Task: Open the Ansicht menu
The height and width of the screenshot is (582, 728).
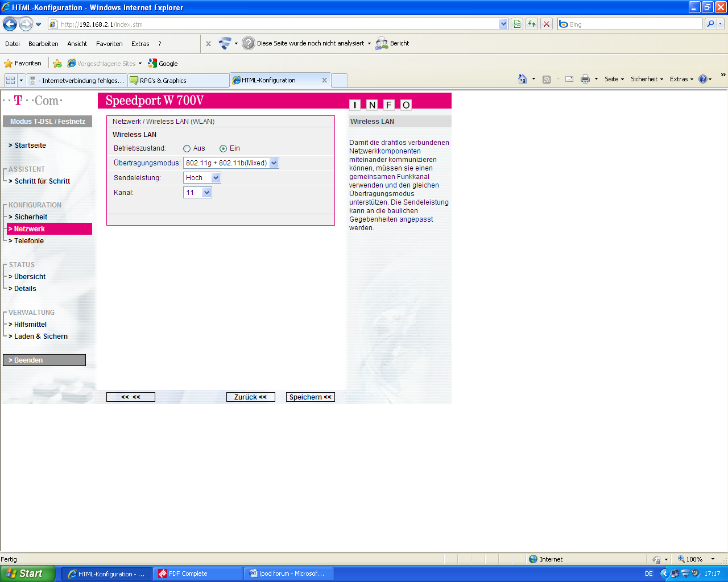Action: (77, 44)
